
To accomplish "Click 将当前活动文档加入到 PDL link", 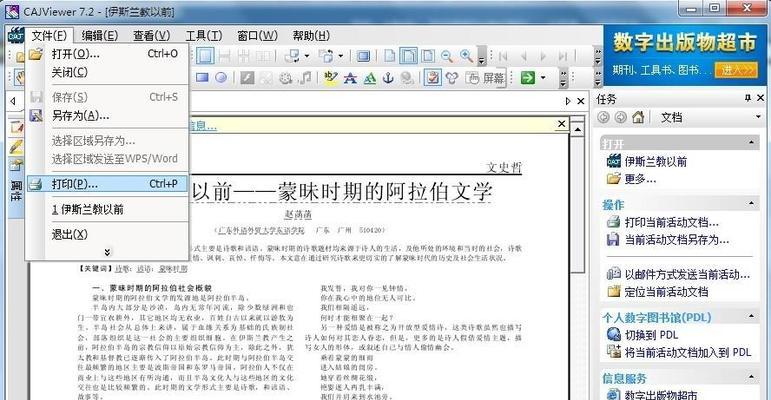I will pyautogui.click(x=687, y=352).
